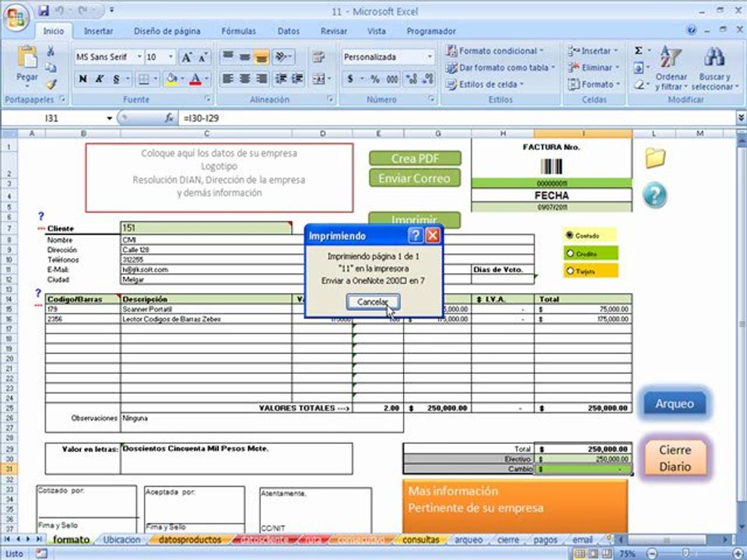Click the blue help circle on sheet
This screenshot has height=560, width=747.
tap(655, 195)
